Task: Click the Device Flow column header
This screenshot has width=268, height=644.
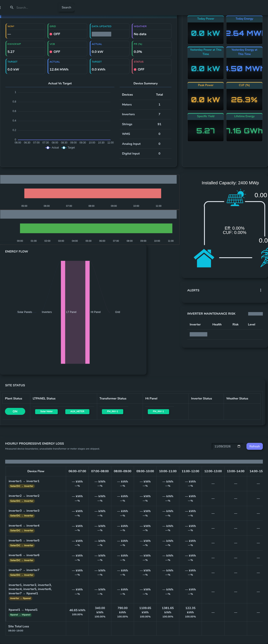Action: tap(36, 471)
